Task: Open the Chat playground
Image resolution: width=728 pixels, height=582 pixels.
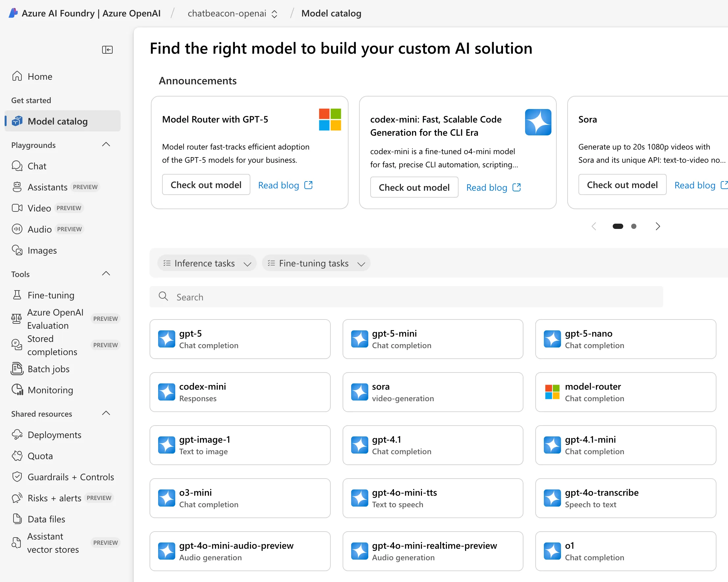Action: click(x=37, y=166)
